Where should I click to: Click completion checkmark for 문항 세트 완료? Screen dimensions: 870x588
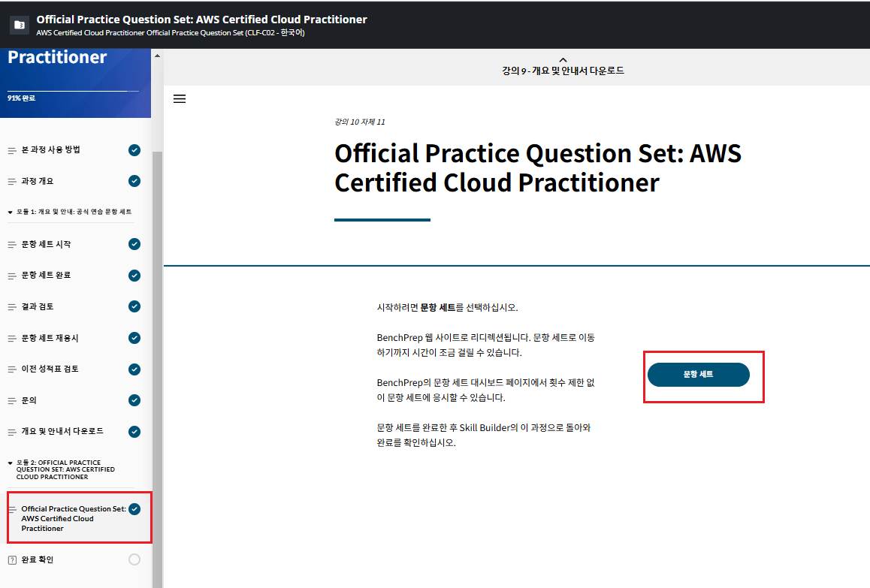coord(134,275)
